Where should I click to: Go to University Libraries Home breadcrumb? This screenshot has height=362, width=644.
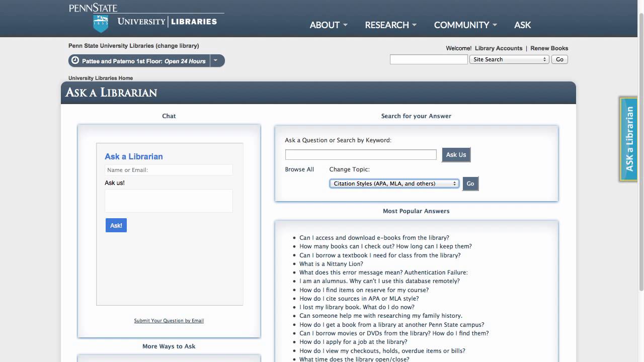[101, 78]
